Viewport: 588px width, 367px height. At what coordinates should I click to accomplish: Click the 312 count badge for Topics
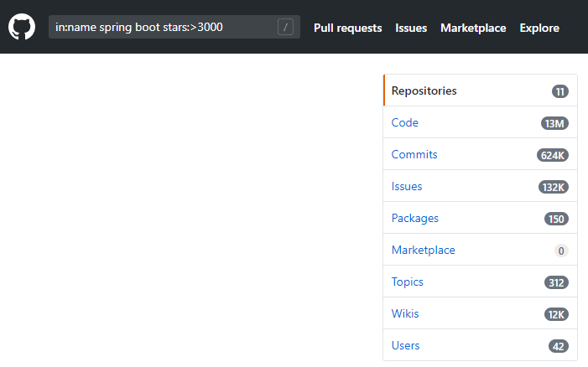click(556, 282)
